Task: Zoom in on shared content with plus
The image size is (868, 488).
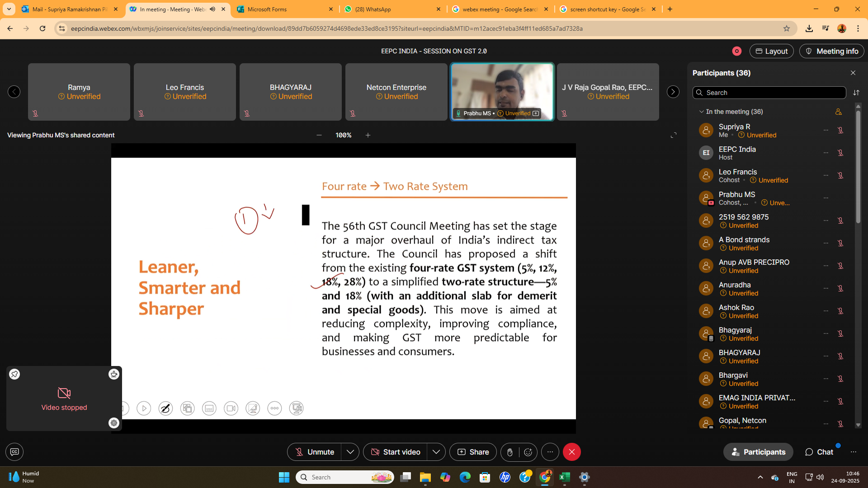Action: point(368,135)
